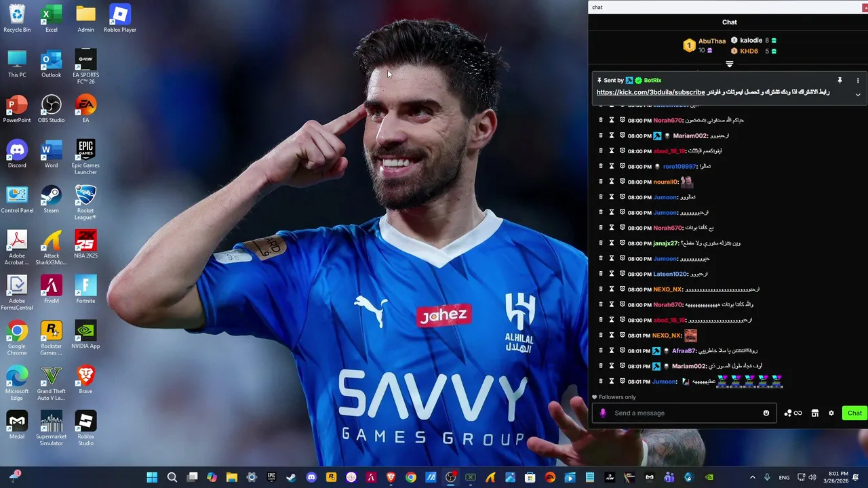The image size is (868, 488).
Task: Open File Explorer from the taskbar
Action: 231,477
